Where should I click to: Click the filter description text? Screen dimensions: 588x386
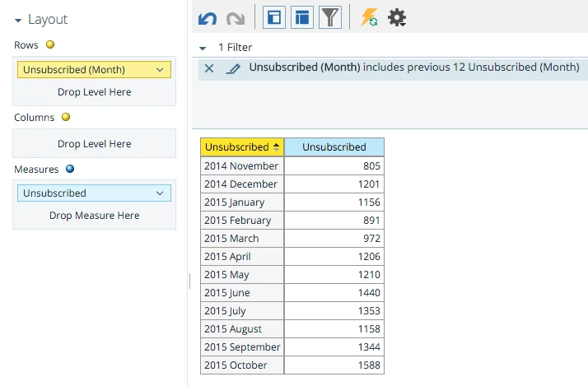tap(414, 67)
